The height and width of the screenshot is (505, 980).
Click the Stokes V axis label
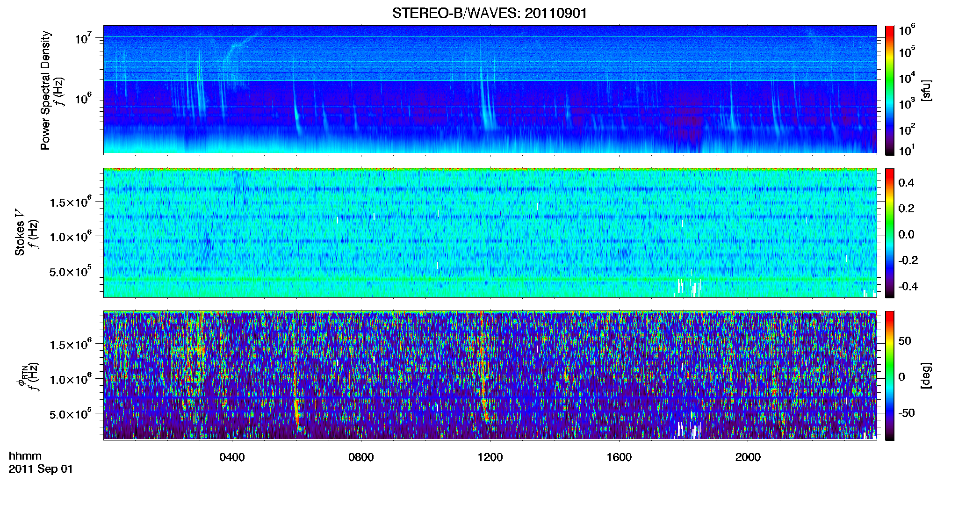[x=20, y=233]
